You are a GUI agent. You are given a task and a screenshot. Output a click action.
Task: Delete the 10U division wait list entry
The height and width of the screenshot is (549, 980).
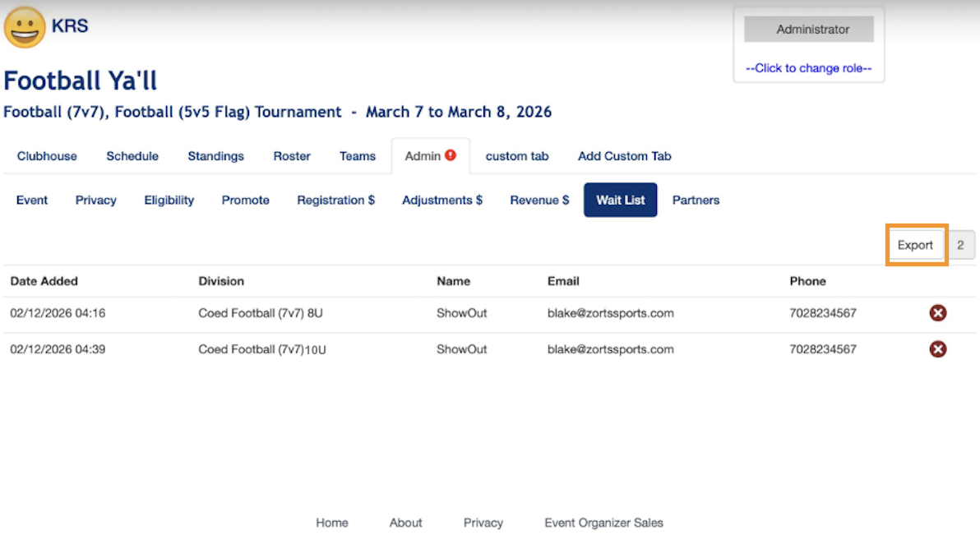[x=937, y=349]
